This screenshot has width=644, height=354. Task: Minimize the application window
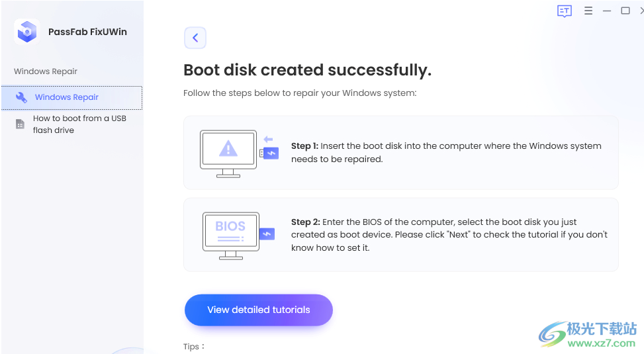click(607, 11)
